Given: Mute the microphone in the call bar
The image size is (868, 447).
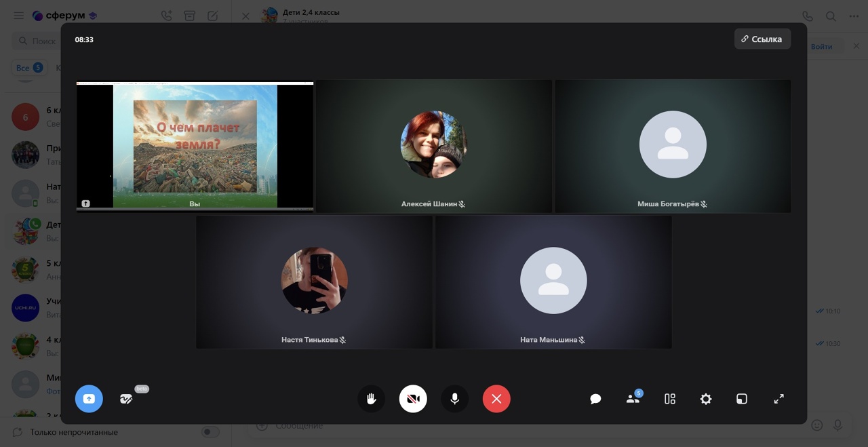Looking at the screenshot, I should point(455,399).
